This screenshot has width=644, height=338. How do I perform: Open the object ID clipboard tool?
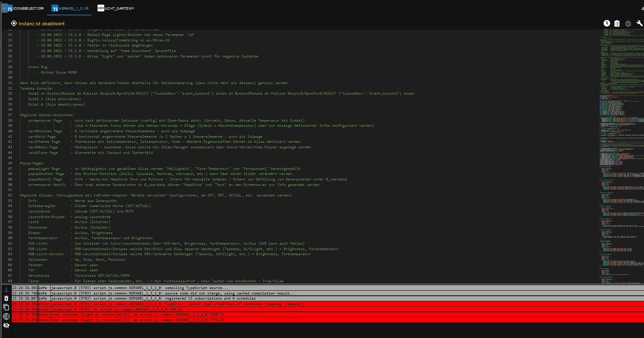(617, 24)
